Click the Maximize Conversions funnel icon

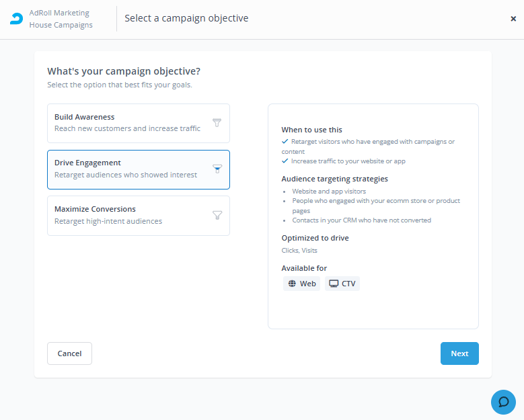pos(217,215)
